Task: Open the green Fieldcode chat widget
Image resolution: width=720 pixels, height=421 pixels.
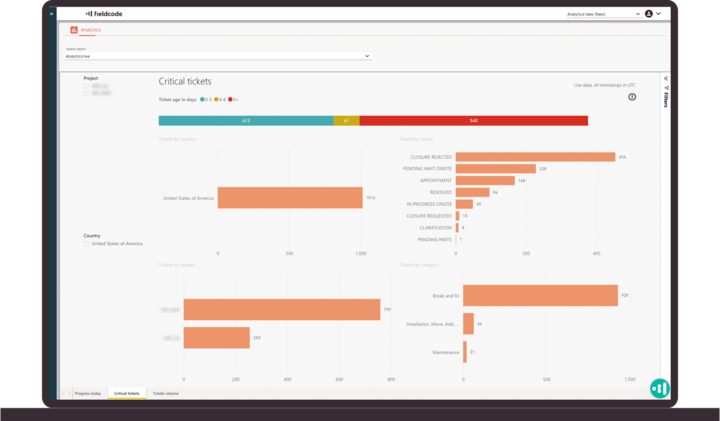Action: pos(659,388)
